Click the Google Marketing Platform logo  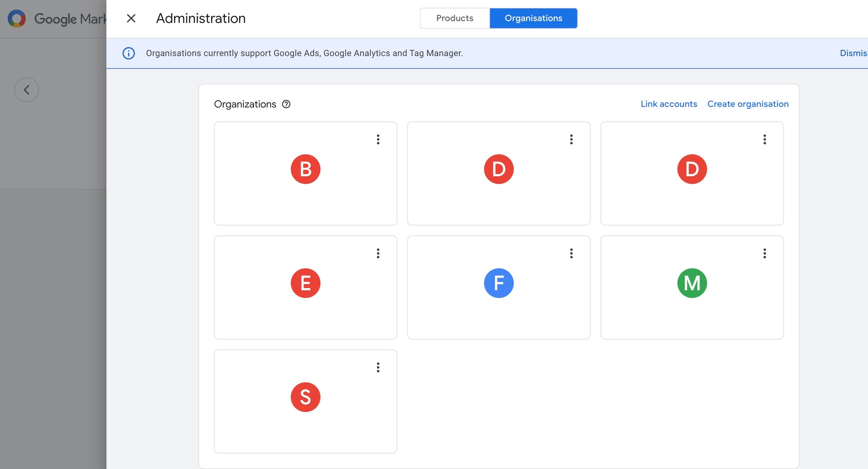[17, 19]
